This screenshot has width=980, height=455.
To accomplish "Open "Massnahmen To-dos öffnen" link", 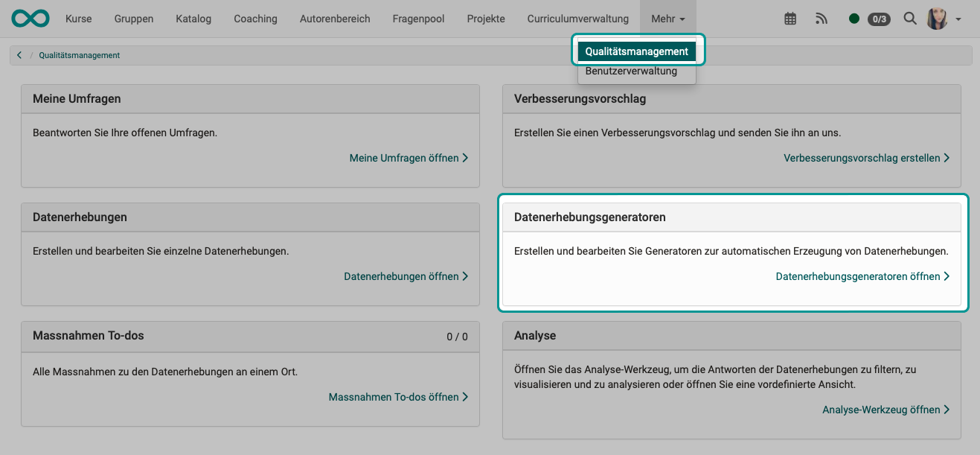I will pos(393,396).
